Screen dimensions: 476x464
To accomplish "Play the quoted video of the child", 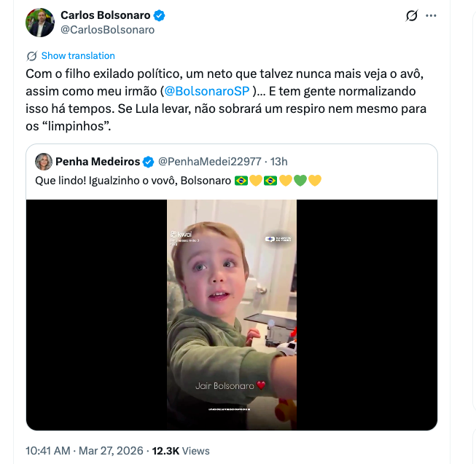I will [x=232, y=313].
